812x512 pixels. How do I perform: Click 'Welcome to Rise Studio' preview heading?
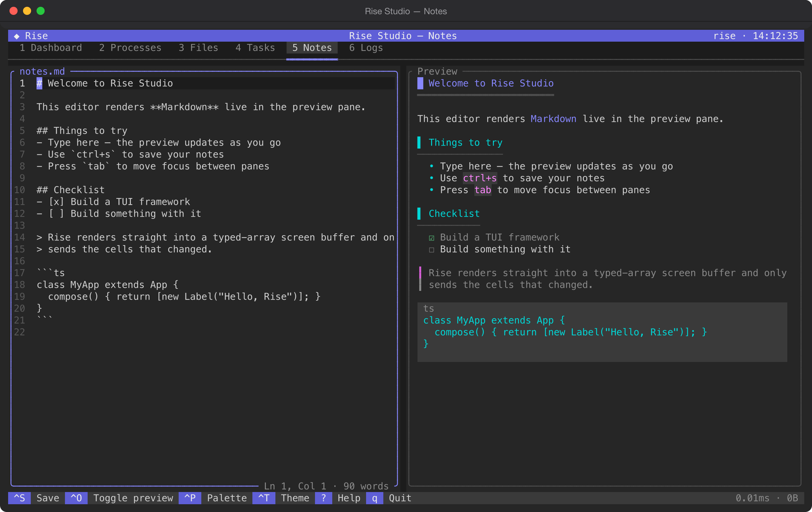(x=491, y=83)
